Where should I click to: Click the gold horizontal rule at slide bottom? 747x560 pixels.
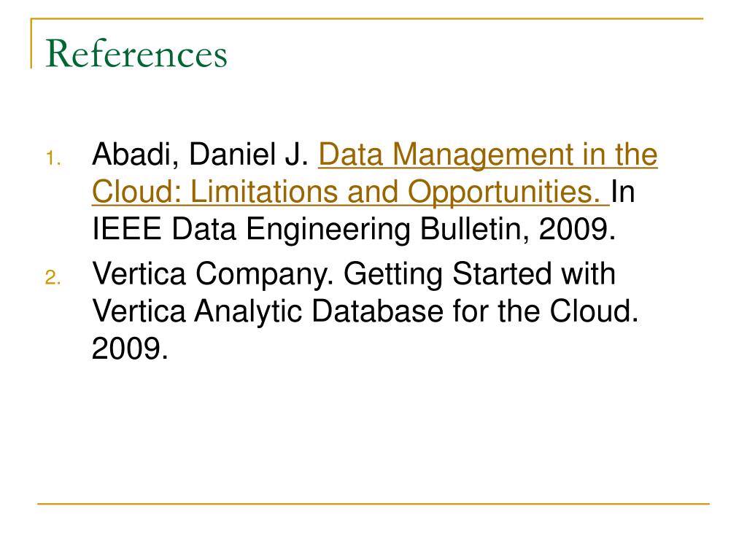(x=373, y=503)
